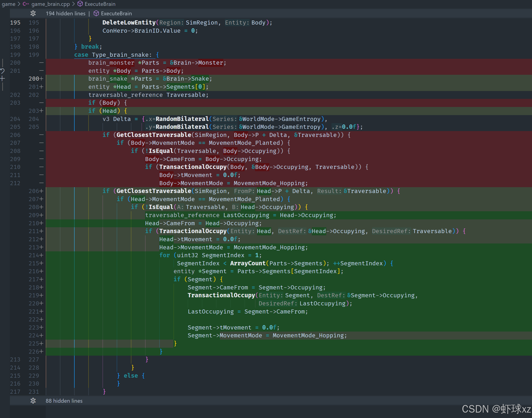Click cube icon beside hidden lines ExecuteBrain

[96, 14]
